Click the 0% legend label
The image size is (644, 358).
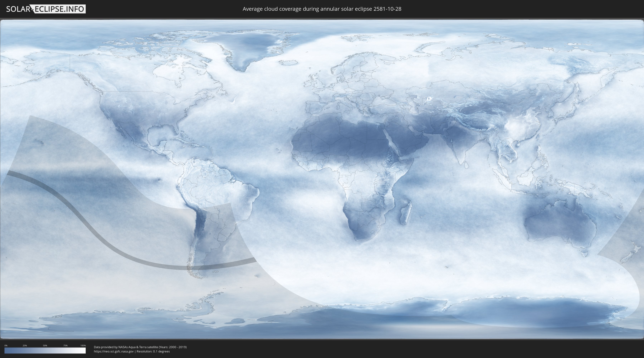pos(6,345)
